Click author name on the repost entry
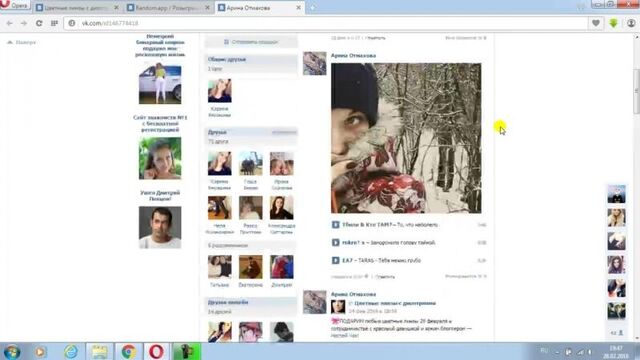The height and width of the screenshot is (360, 640). (353, 294)
